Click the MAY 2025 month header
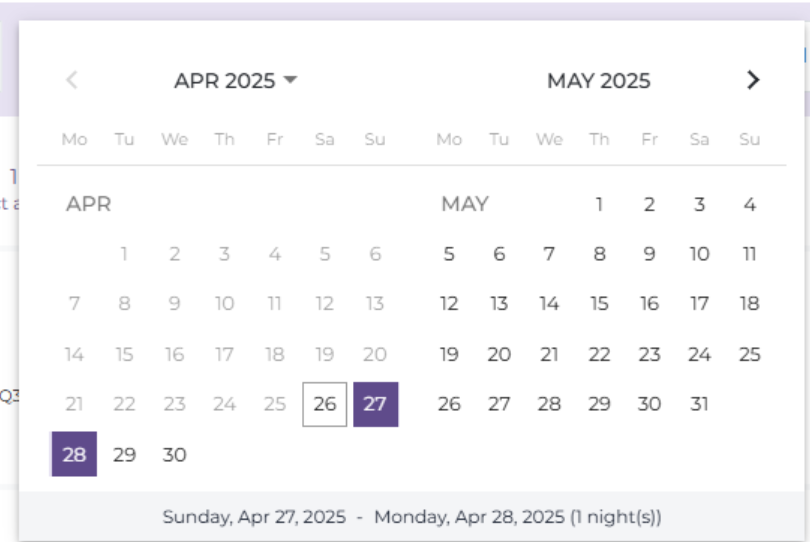This screenshot has width=810, height=542. [x=598, y=81]
